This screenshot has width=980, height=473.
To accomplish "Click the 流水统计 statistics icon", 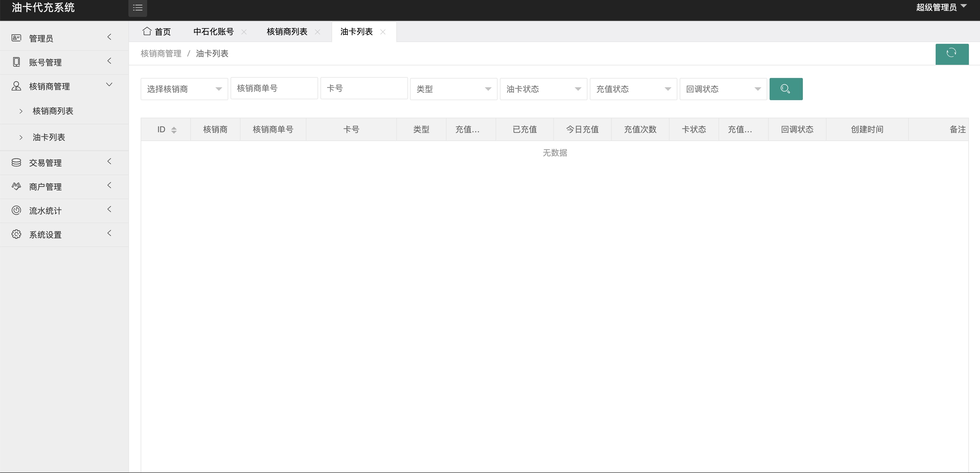I will pyautogui.click(x=16, y=211).
